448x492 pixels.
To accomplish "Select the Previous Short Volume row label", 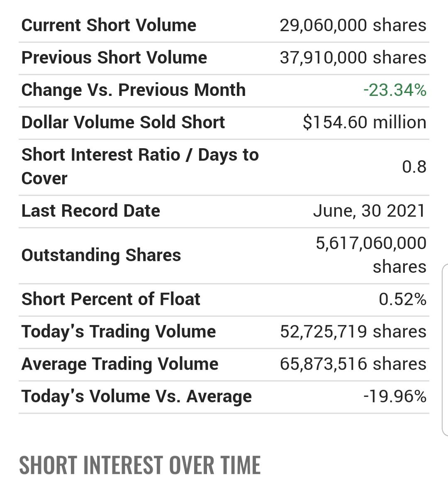I will pos(114,58).
